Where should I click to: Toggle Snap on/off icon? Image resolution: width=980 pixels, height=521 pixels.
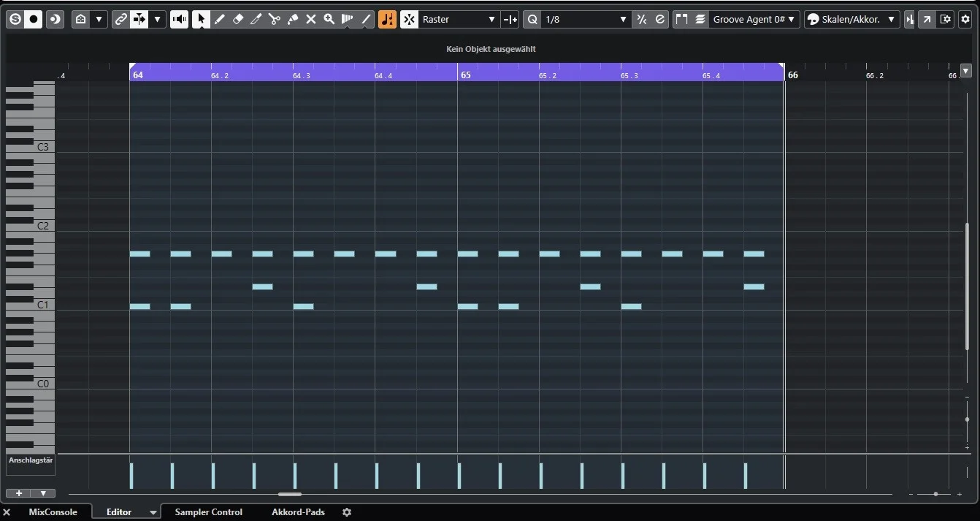pos(409,19)
